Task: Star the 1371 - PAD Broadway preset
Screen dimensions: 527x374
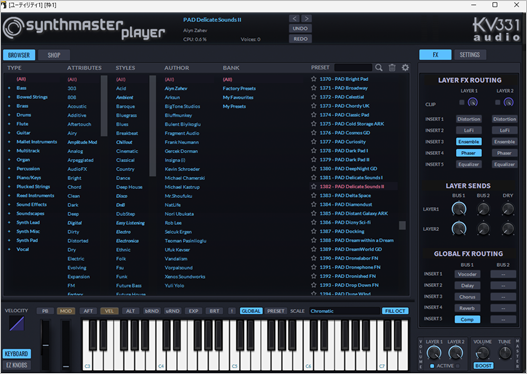Action: (314, 88)
